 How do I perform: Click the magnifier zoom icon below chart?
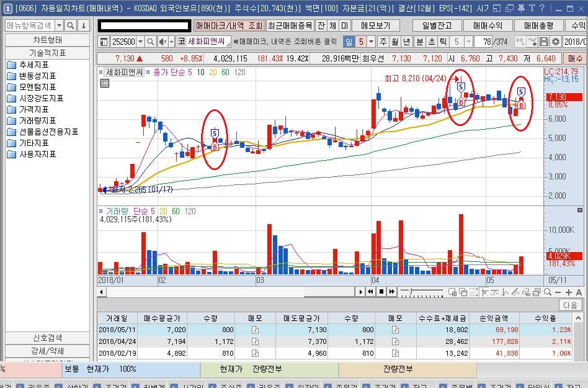pyautogui.click(x=548, y=292)
